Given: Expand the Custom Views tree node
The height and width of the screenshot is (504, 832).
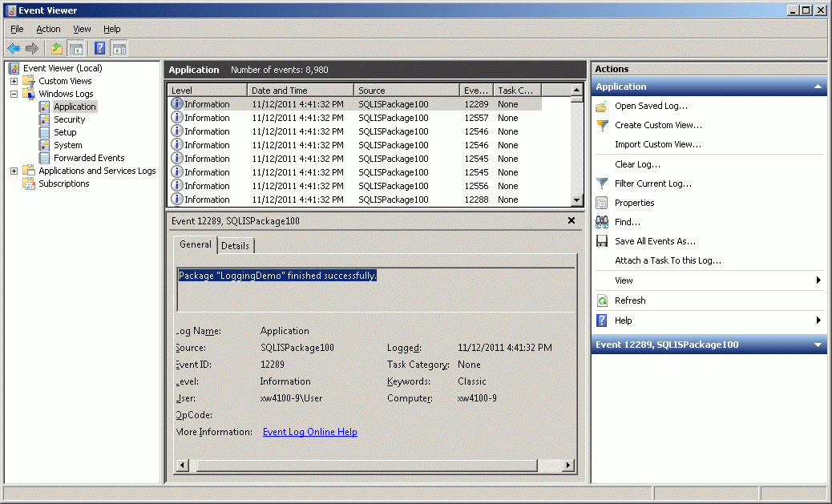Looking at the screenshot, I should [14, 81].
